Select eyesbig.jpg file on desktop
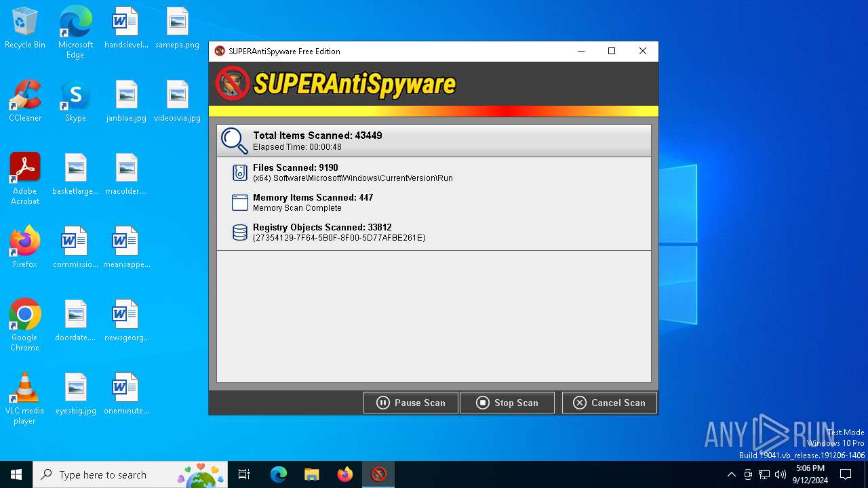Viewport: 868px width, 488px height. 75,394
